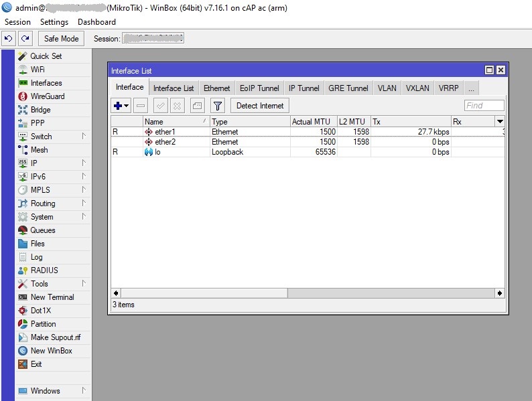
Task: Open the Partition section
Action: (54, 324)
